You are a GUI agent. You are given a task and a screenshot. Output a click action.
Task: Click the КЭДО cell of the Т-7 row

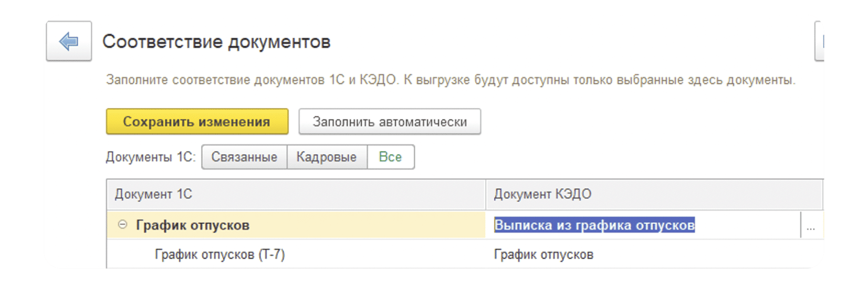click(543, 255)
